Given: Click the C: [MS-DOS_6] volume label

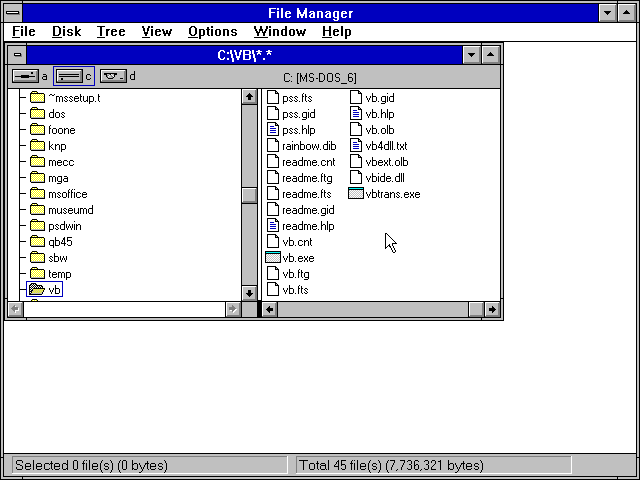Looking at the screenshot, I should coord(320,78).
